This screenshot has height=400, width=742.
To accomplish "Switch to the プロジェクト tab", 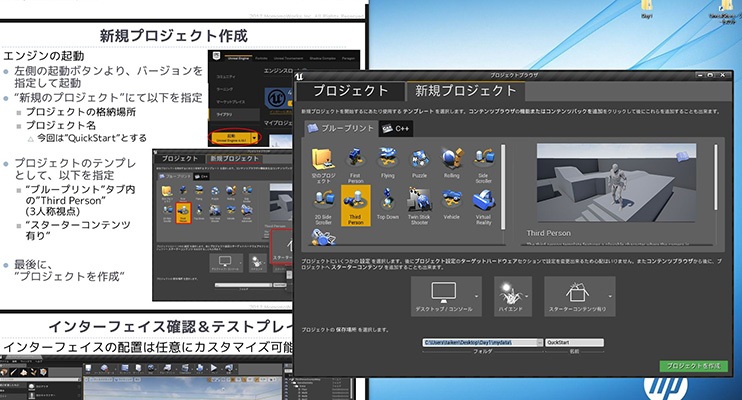I will click(348, 91).
